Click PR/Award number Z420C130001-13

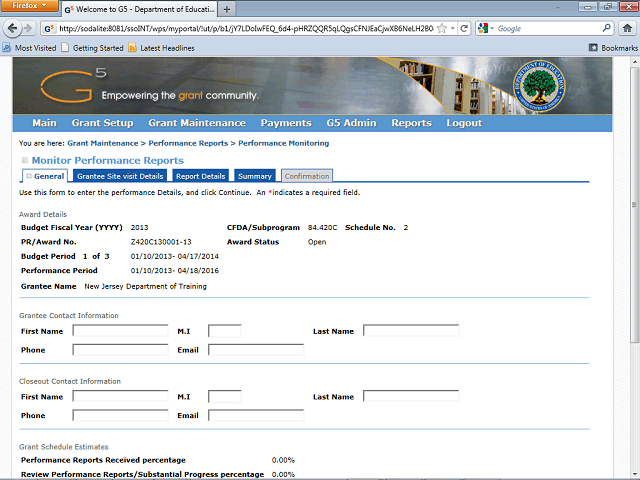tap(161, 242)
